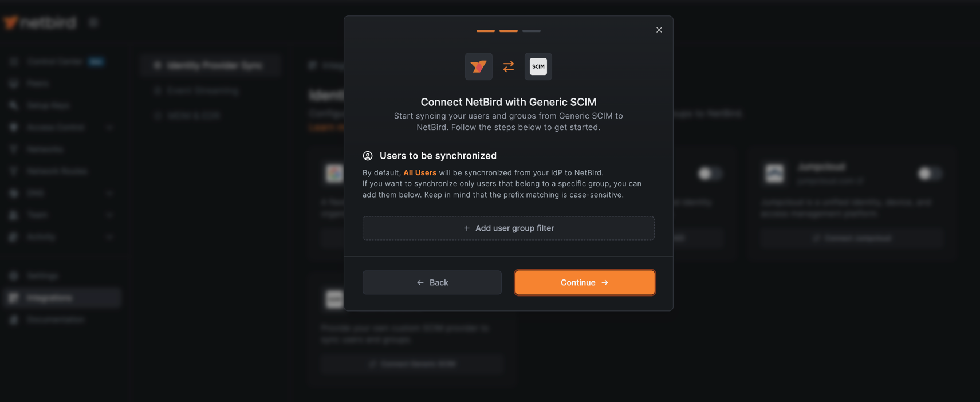Collapse the sidebar using the header menu icon
This screenshot has width=980, height=402.
93,22
